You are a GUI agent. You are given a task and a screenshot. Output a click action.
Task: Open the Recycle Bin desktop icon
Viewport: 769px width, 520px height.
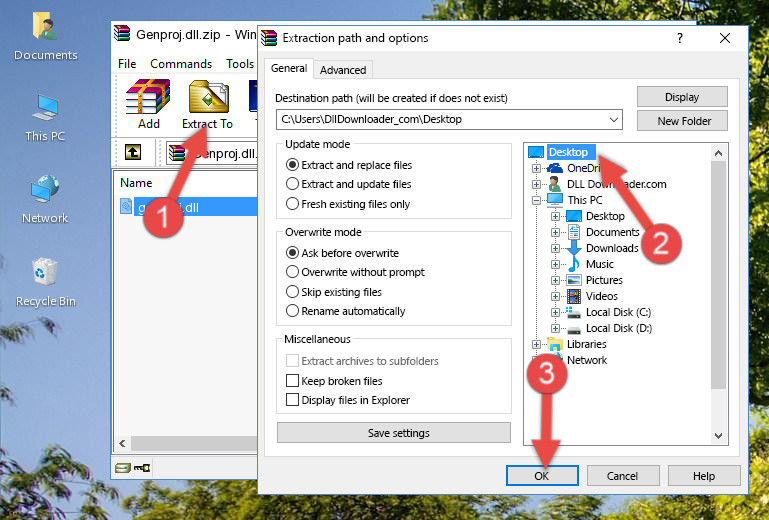[x=45, y=283]
